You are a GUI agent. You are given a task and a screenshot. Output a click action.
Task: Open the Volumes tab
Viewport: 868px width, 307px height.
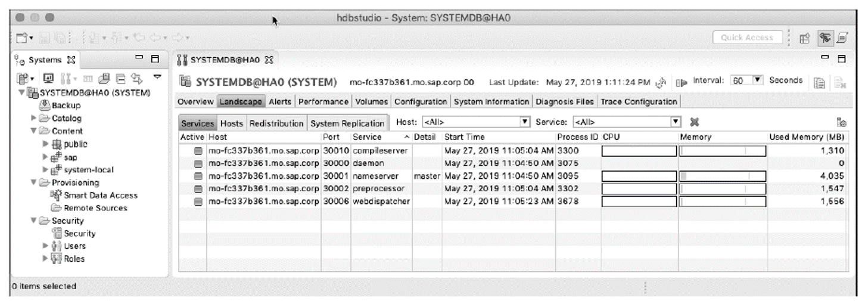click(371, 102)
